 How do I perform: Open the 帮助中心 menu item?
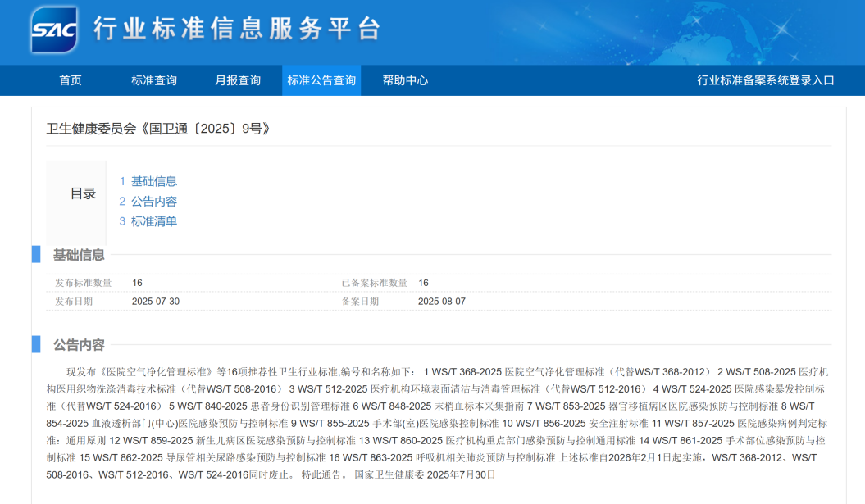pos(406,80)
